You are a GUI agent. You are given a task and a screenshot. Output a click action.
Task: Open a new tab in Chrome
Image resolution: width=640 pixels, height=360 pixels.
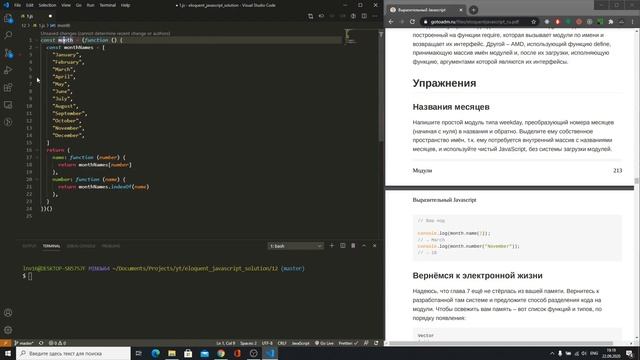[x=473, y=10]
